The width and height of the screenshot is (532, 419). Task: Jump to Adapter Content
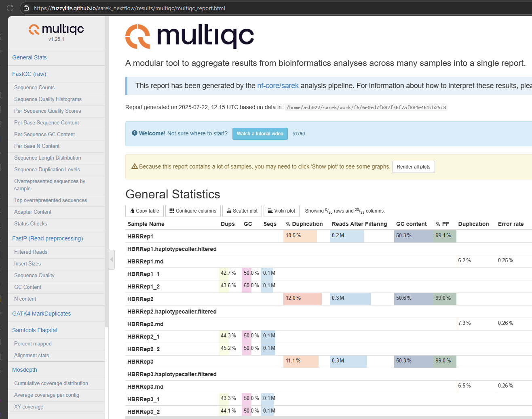point(33,212)
